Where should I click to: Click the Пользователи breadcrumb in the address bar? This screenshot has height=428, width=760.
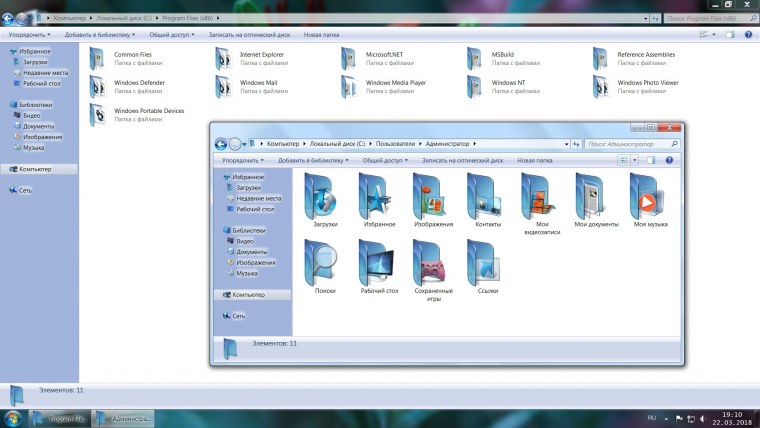(397, 144)
